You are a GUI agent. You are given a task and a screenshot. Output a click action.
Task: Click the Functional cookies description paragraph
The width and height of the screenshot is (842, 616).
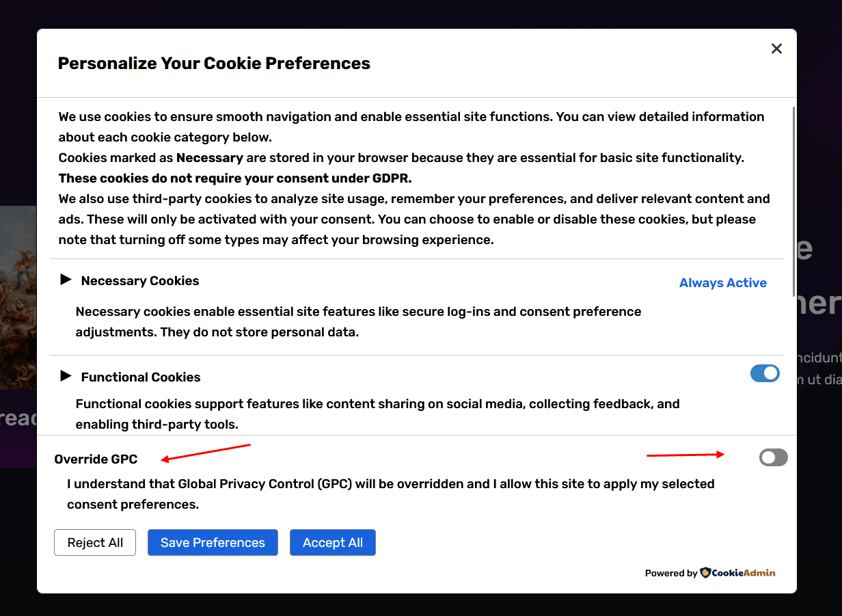pyautogui.click(x=377, y=414)
